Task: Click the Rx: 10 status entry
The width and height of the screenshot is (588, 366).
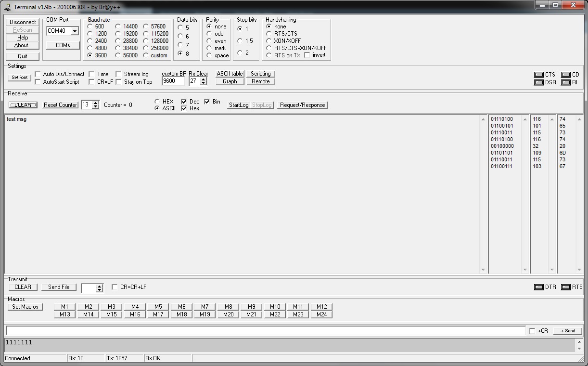Action: click(x=76, y=358)
